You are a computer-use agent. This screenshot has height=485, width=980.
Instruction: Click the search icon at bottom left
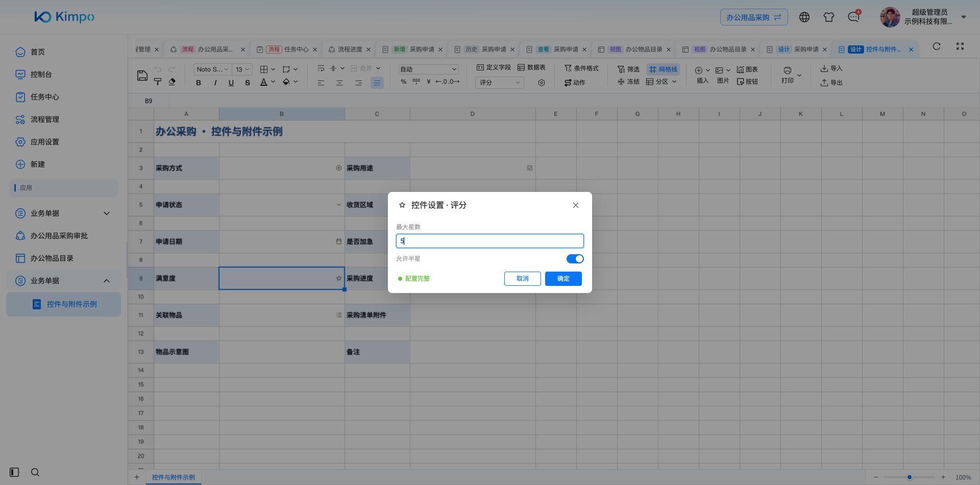coord(35,472)
